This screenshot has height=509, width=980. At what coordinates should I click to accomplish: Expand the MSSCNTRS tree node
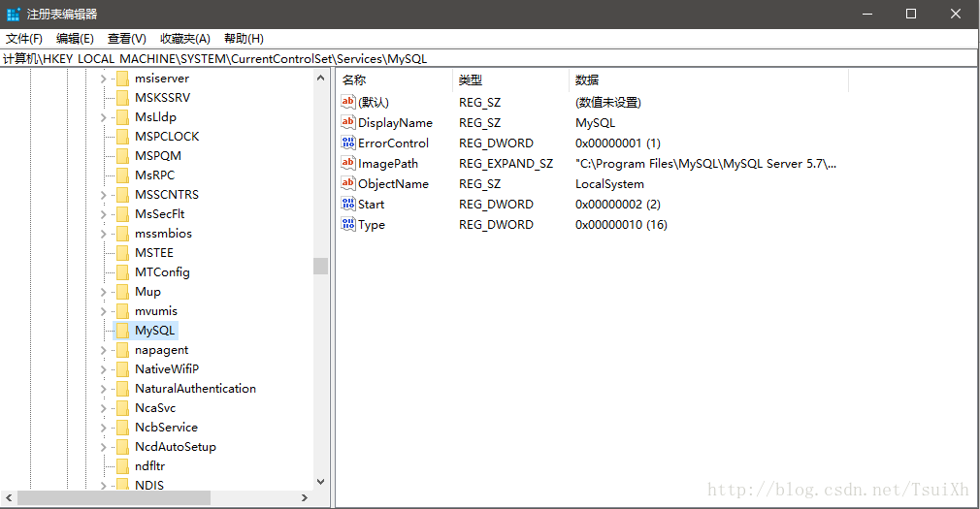coord(103,195)
